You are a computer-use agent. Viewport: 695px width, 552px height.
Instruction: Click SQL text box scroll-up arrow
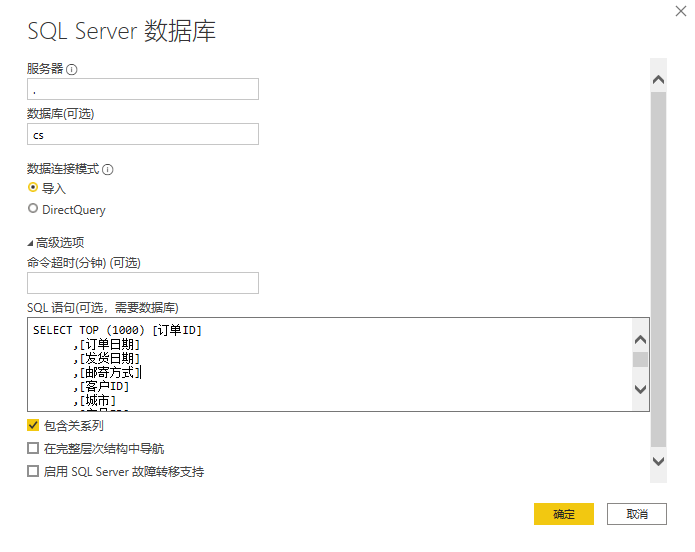tap(640, 340)
